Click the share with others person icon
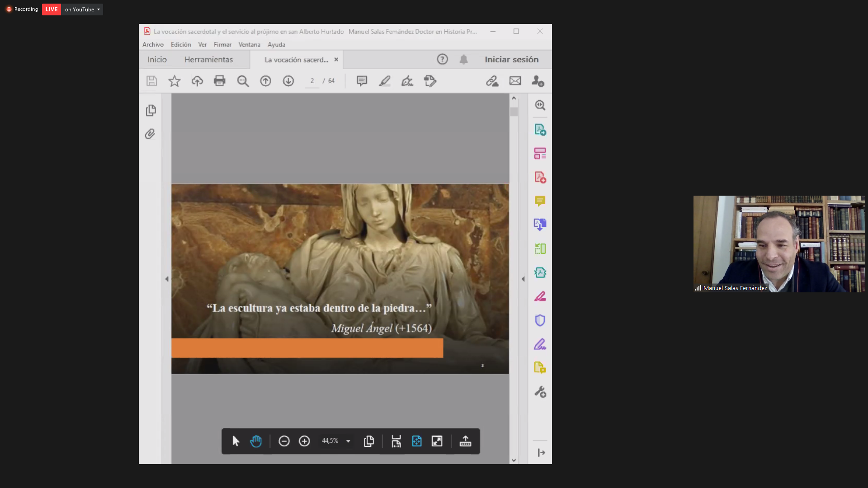Screen dimensions: 868x488 (x=538, y=81)
